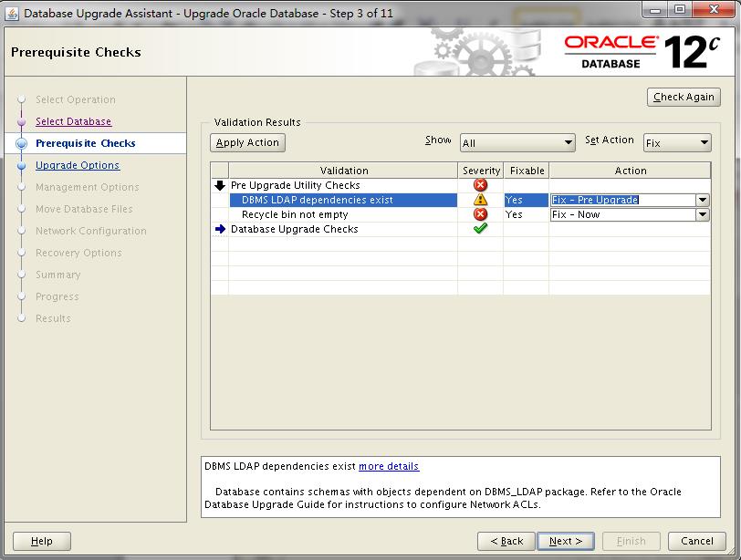Close the Database Upgrade Assistant window
Screen dimensions: 741x560
[x=713, y=9]
